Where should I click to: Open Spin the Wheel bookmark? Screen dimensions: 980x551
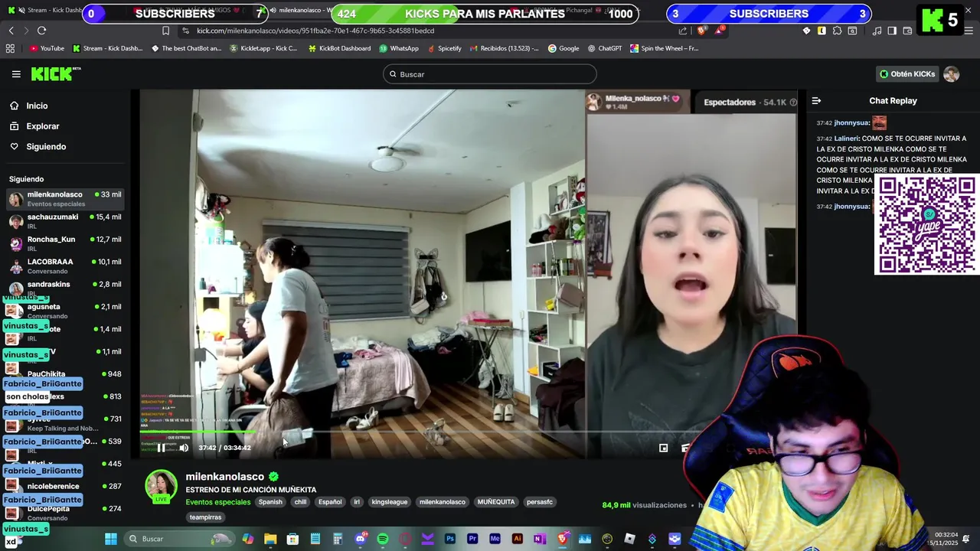click(665, 48)
